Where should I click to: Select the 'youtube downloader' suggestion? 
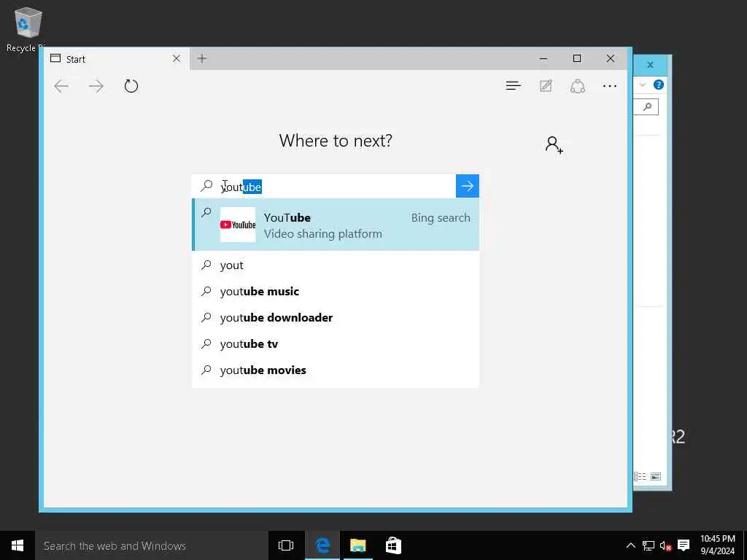tap(336, 318)
